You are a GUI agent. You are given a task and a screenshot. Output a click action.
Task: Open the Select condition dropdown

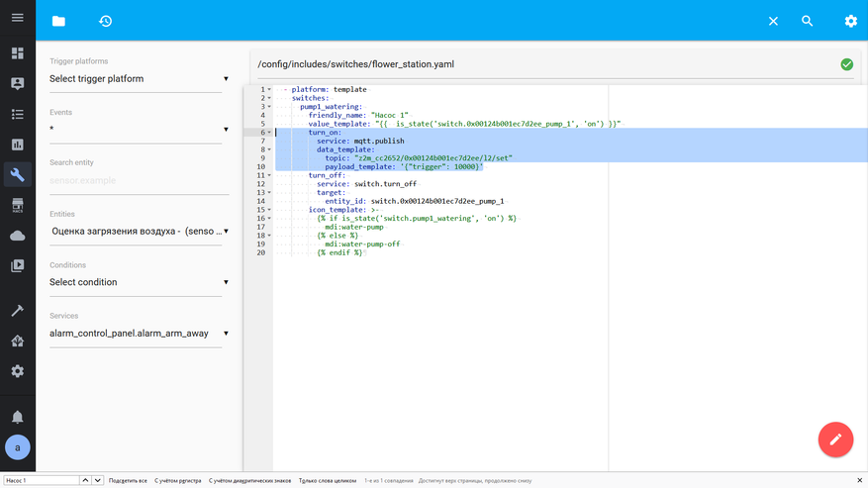click(x=138, y=282)
